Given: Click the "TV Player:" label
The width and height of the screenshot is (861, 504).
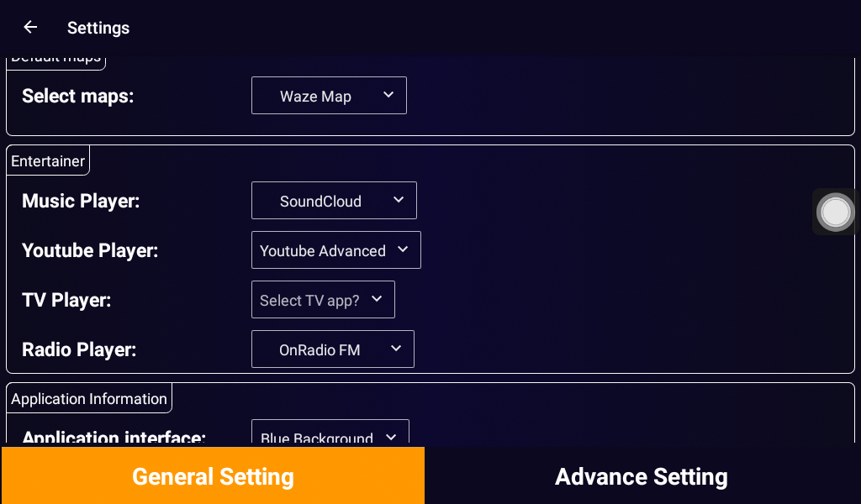Looking at the screenshot, I should [66, 300].
